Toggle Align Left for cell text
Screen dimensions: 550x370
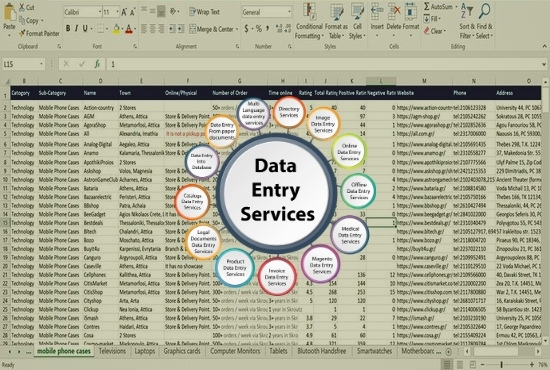(144, 28)
